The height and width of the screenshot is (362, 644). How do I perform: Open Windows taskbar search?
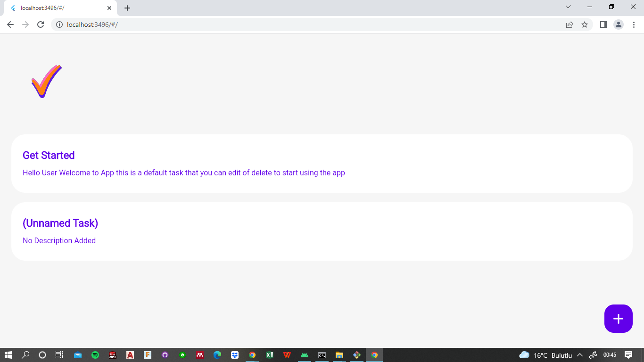(25, 355)
